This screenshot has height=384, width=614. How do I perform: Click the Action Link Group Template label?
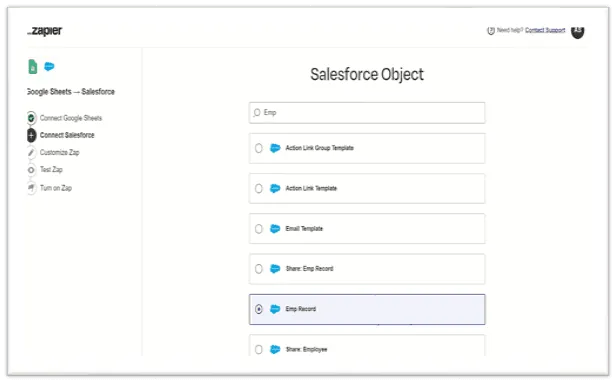[320, 148]
